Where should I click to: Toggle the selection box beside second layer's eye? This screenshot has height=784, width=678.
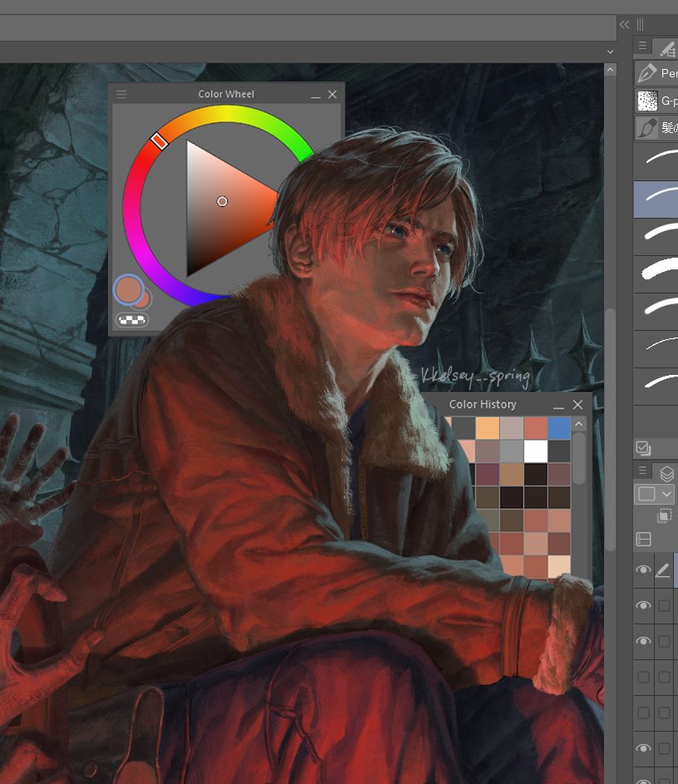click(664, 605)
